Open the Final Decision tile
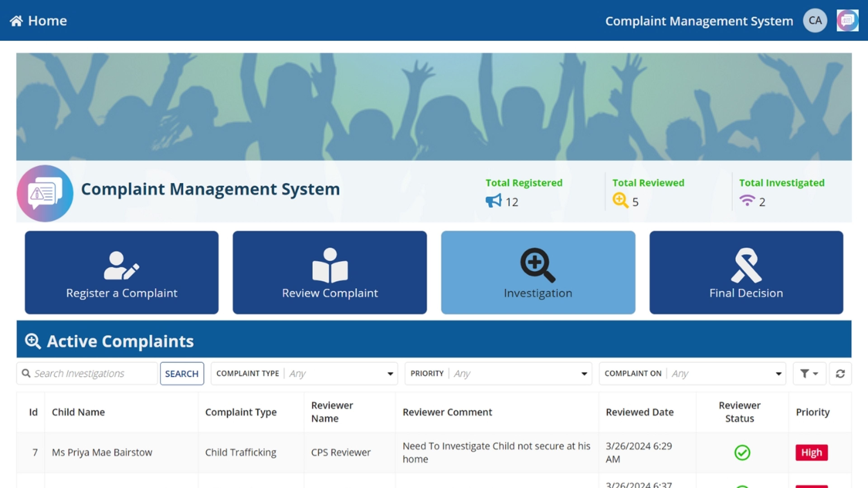The height and width of the screenshot is (488, 868). coord(746,272)
